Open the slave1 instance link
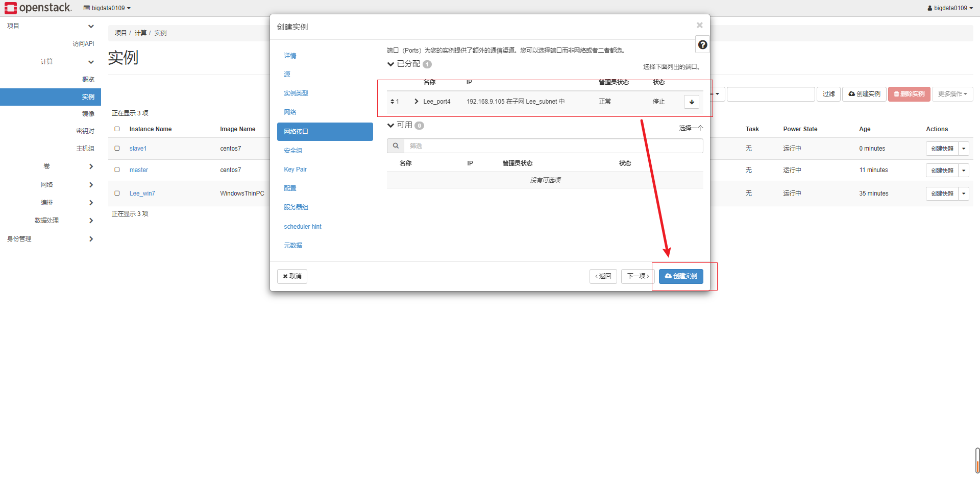980x483 pixels. [x=138, y=149]
